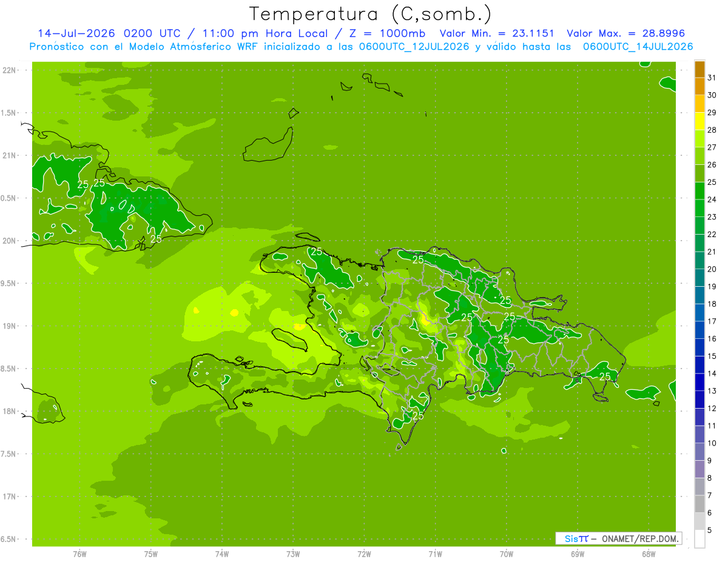Image resolution: width=728 pixels, height=562 pixels.
Task: Click the '22N' latitude label
Action: 10,70
